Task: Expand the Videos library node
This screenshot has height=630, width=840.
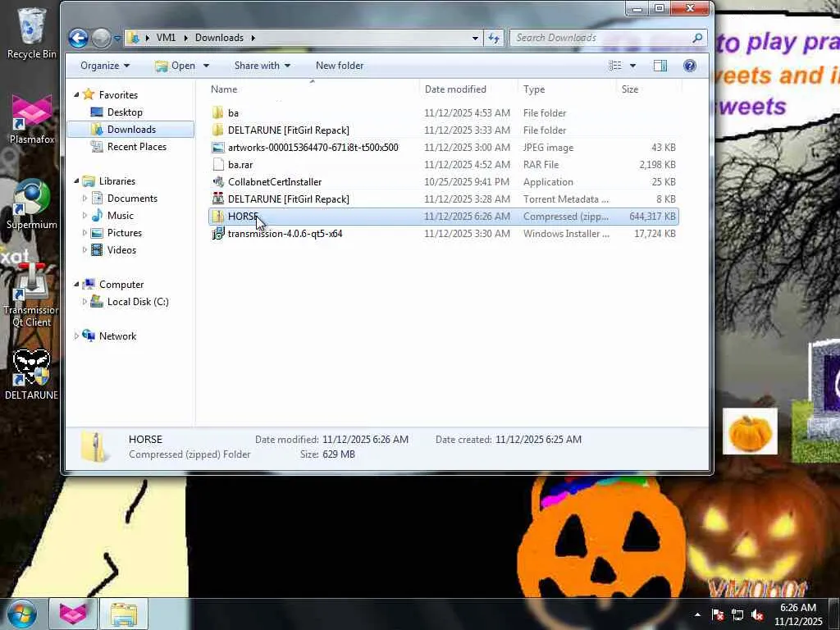Action: click(x=84, y=250)
